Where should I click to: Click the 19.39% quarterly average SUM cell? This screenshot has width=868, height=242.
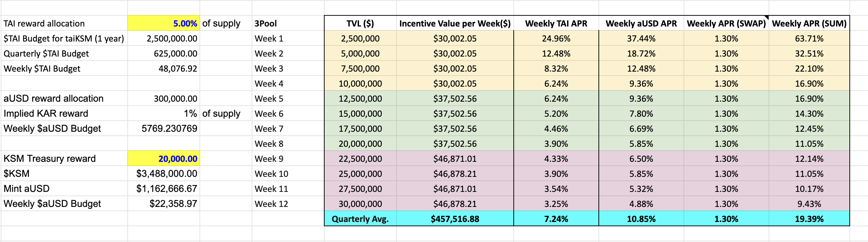tap(809, 219)
